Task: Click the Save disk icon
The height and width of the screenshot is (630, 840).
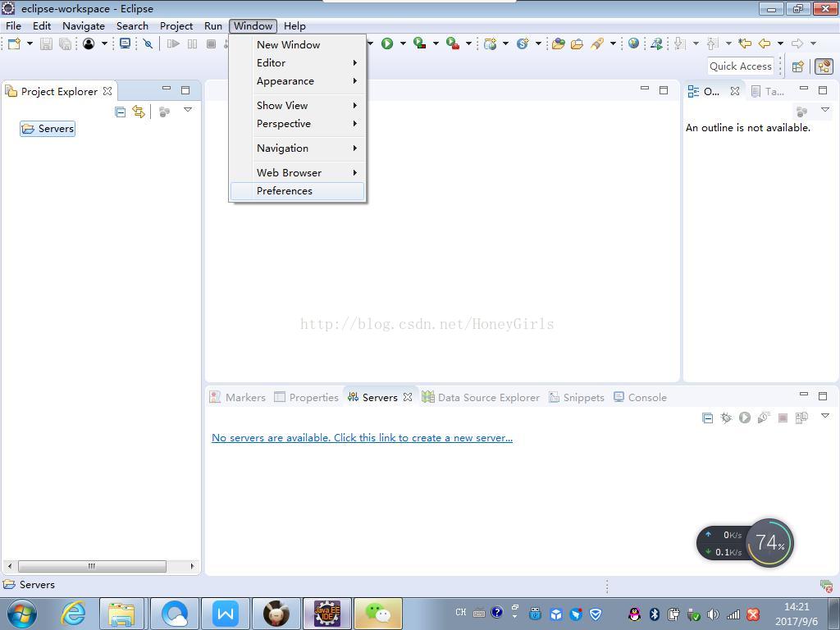Action: [46, 44]
